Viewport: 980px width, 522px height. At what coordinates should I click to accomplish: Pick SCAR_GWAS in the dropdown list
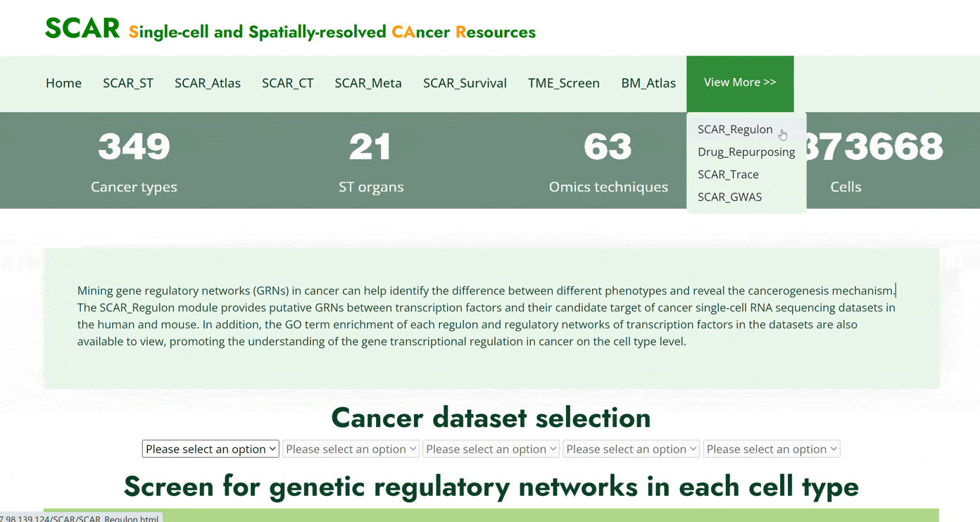(729, 197)
